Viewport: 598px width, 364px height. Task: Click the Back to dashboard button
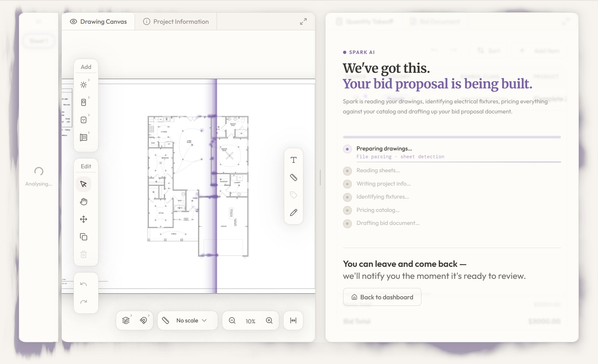pyautogui.click(x=382, y=297)
